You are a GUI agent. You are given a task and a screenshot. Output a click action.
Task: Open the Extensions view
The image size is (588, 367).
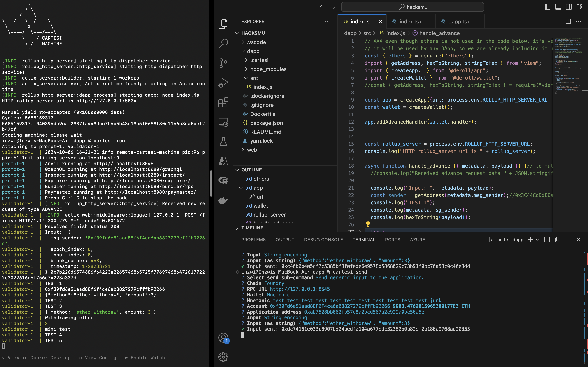pyautogui.click(x=223, y=102)
